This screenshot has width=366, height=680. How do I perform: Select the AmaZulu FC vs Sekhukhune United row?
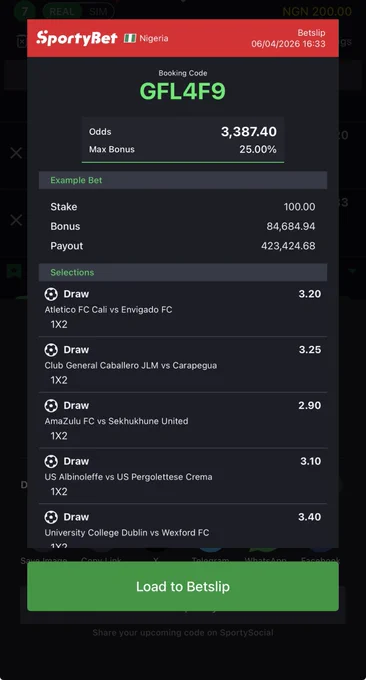183,420
